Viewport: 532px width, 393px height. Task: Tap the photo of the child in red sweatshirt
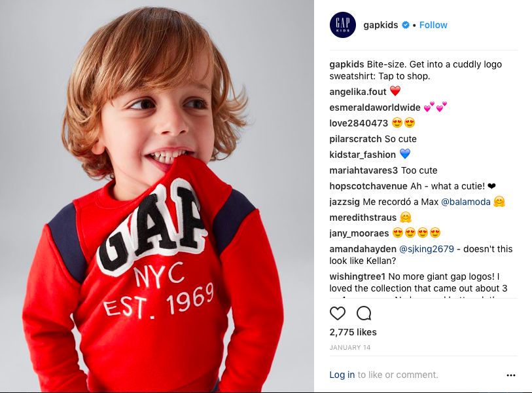click(x=157, y=196)
